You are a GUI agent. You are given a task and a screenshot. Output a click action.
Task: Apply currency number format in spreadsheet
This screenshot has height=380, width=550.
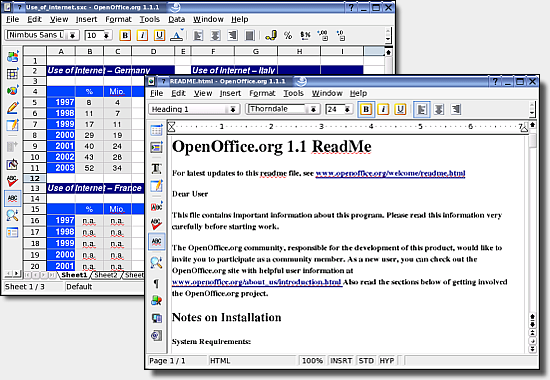pos(271,35)
